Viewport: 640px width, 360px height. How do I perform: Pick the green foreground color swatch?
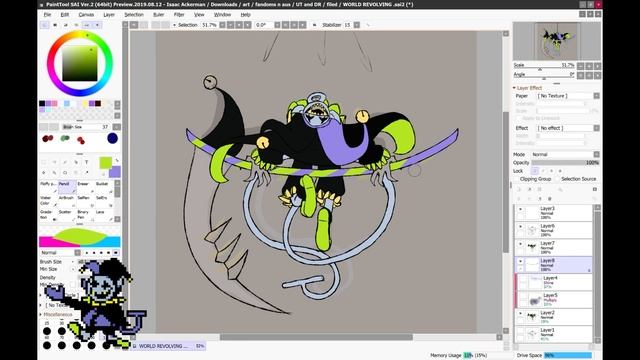pyautogui.click(x=105, y=163)
